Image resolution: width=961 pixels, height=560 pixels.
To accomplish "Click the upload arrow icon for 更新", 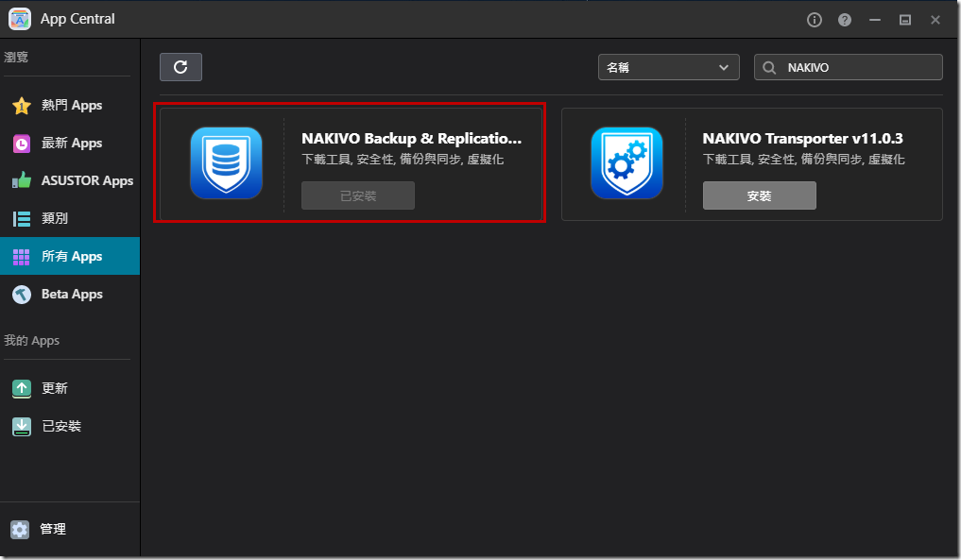I will pos(22,388).
